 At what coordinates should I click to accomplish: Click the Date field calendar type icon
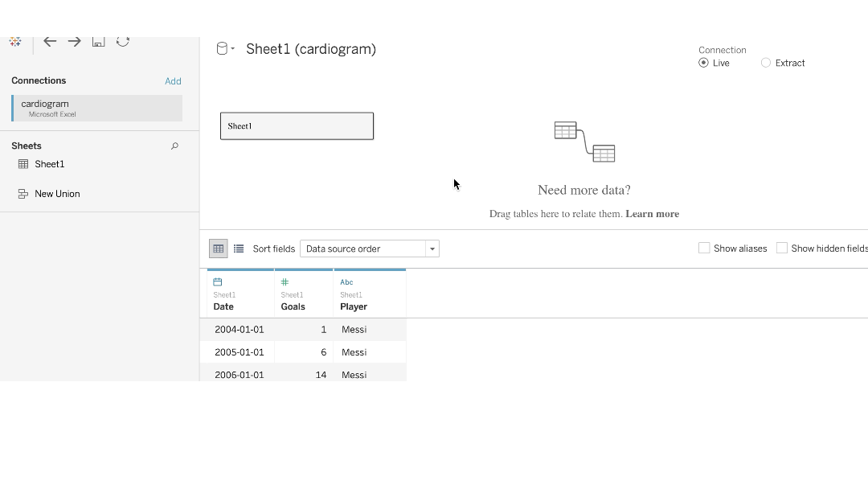pos(218,281)
